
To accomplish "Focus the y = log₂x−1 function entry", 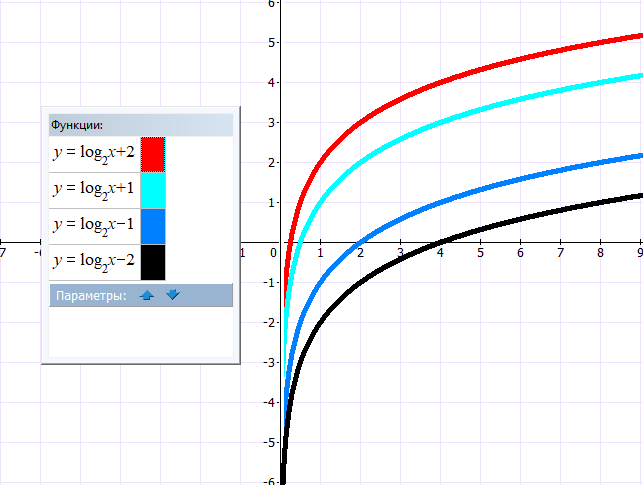I will tap(93, 226).
